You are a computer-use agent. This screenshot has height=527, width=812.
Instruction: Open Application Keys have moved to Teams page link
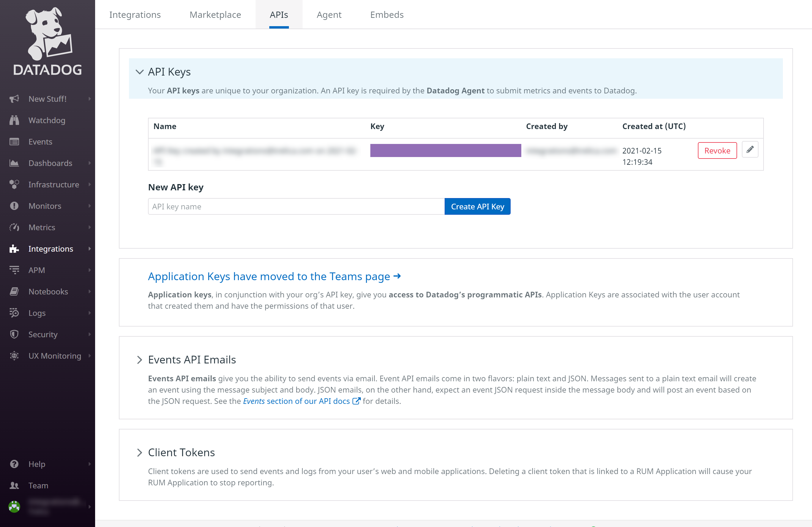(x=274, y=276)
